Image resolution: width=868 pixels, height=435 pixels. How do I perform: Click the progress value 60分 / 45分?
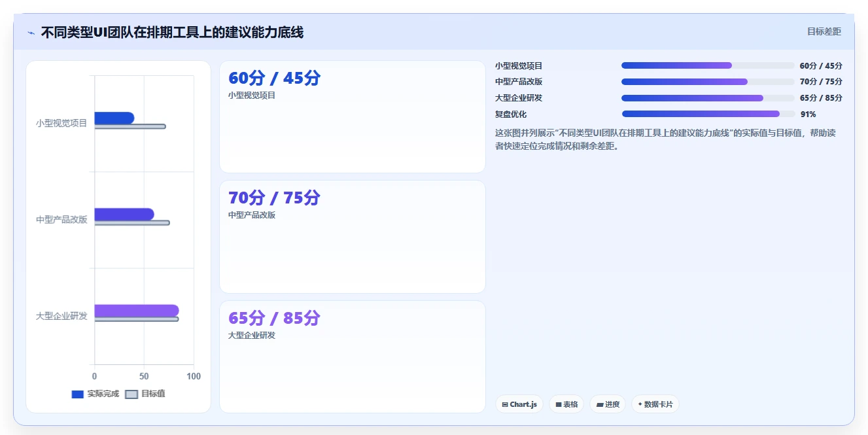click(821, 65)
